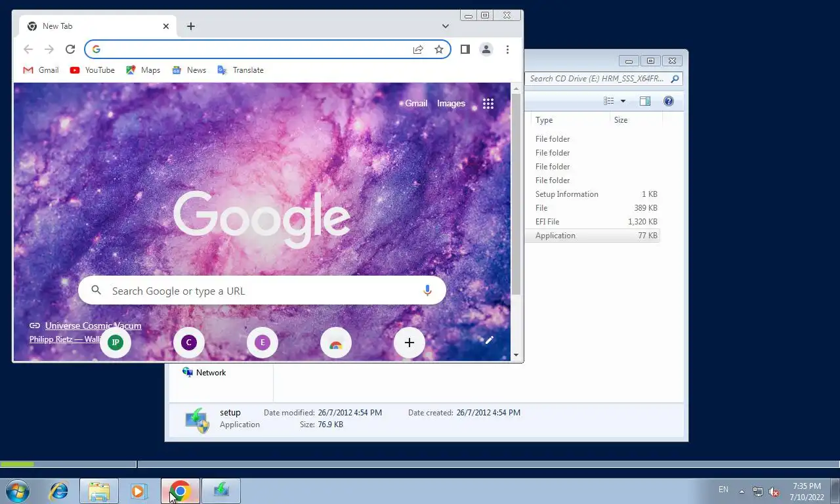840x504 pixels.
Task: Open News bookmark
Action: 189,70
